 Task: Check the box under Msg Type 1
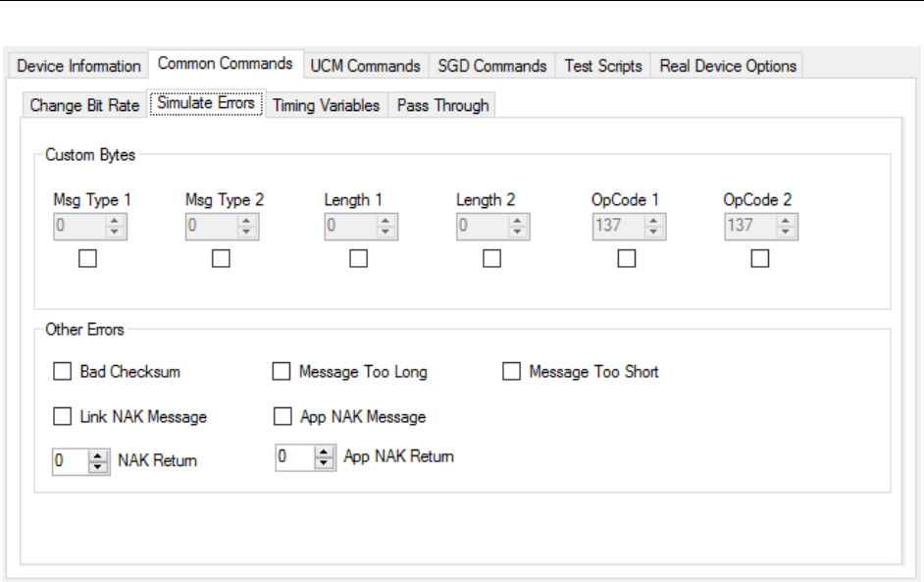point(88,259)
